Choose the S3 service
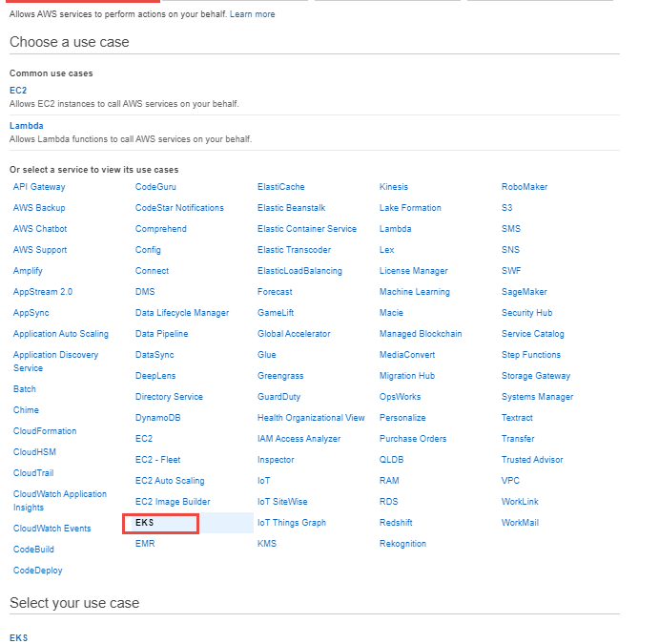This screenshot has height=644, width=659. 506,208
